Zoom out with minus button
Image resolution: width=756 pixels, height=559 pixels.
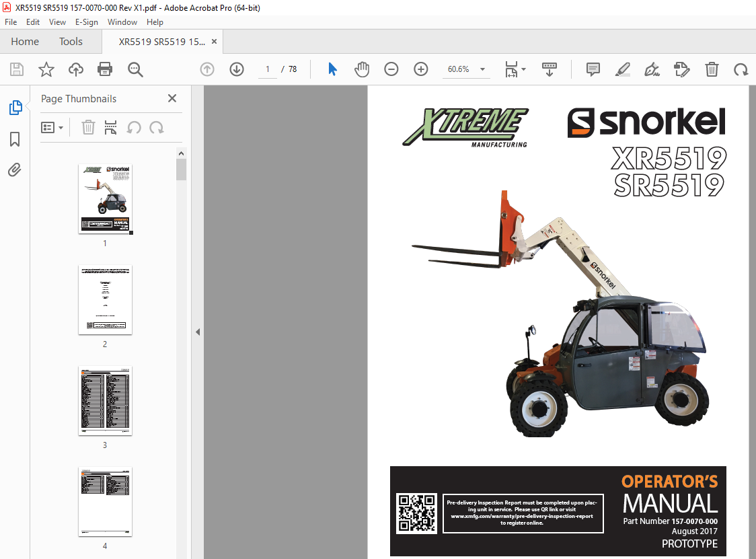[x=391, y=69]
